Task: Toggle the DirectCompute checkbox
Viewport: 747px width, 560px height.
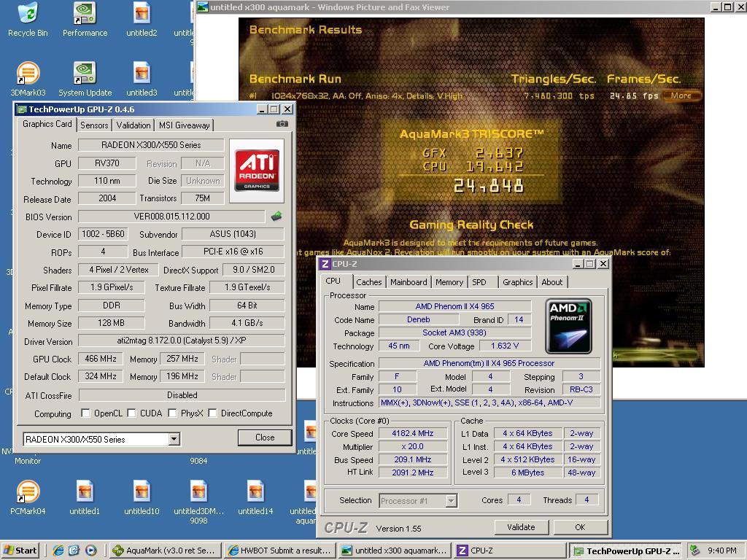Action: 212,413
